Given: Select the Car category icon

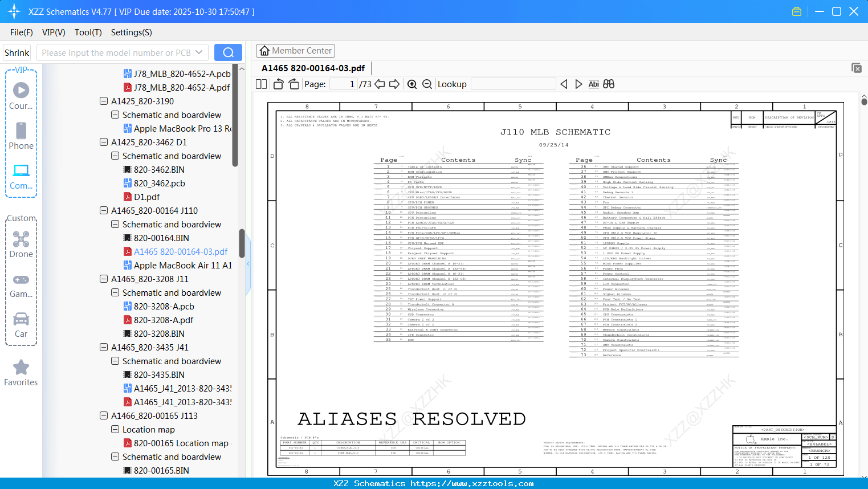Looking at the screenshot, I should [x=21, y=324].
